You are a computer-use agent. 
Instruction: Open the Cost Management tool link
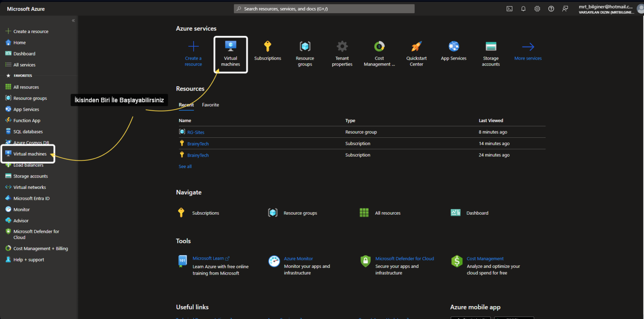485,259
